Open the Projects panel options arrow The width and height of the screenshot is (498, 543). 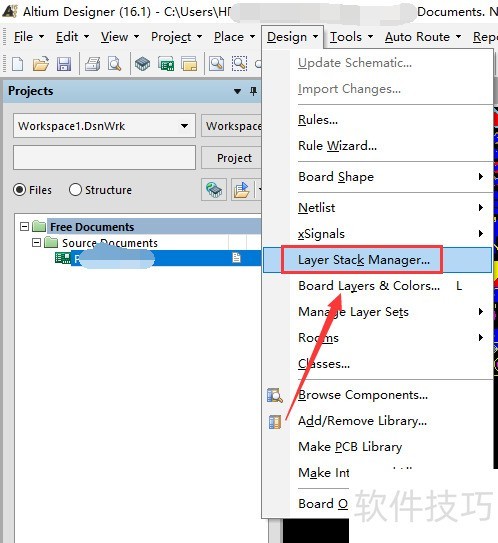pos(237,91)
